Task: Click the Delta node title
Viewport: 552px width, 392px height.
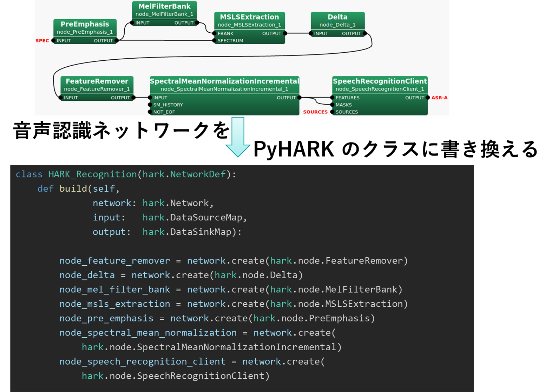Action: pyautogui.click(x=337, y=17)
